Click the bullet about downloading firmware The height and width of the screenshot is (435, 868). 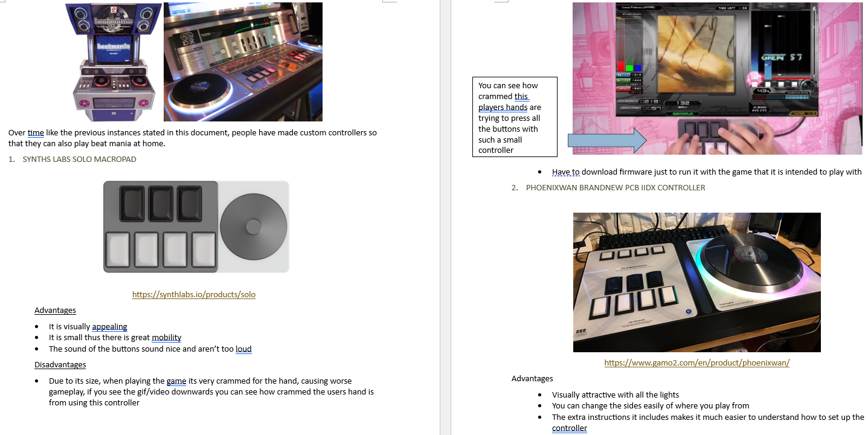coord(707,172)
